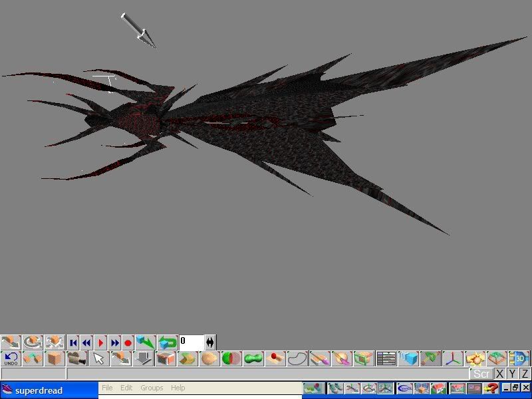The width and height of the screenshot is (532, 399).
Task: Open the sun lights tool
Action: click(475, 358)
